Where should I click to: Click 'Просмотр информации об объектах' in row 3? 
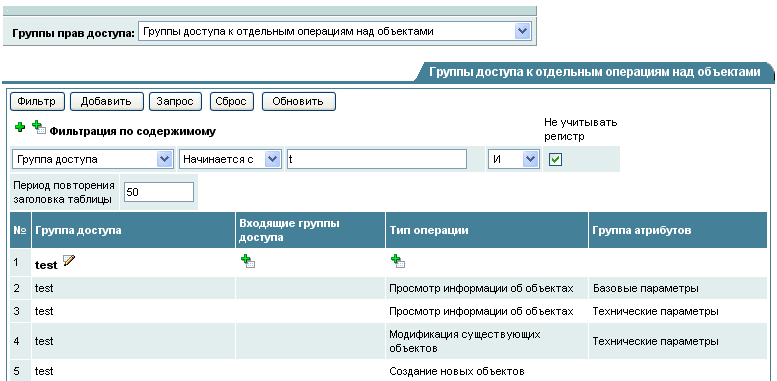[481, 312]
